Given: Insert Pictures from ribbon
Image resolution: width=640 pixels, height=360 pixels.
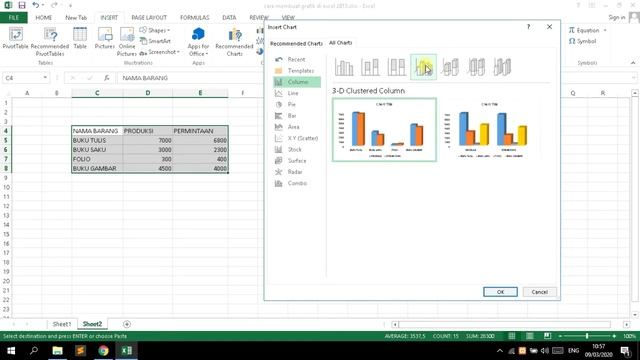Looking at the screenshot, I should coord(105,38).
